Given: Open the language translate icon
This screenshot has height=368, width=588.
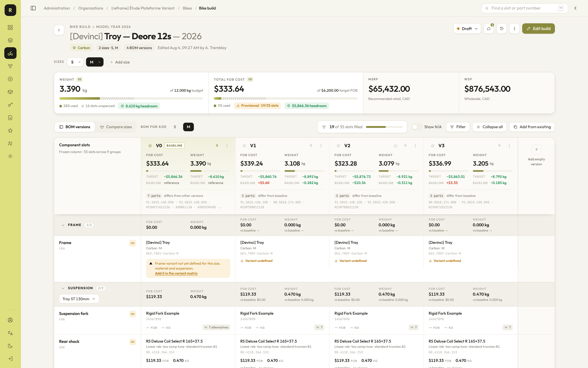Looking at the screenshot, I should [x=10, y=333].
